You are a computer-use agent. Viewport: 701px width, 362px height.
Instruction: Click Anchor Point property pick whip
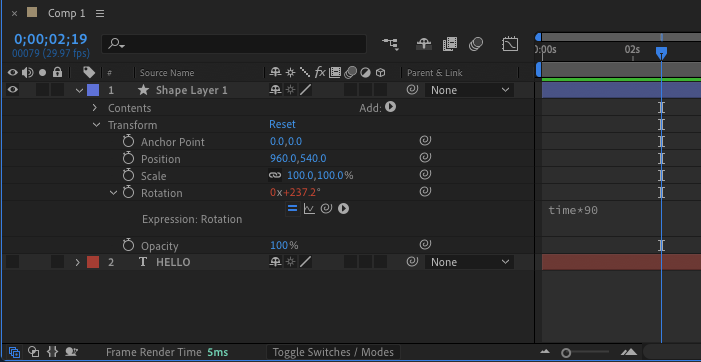[425, 141]
